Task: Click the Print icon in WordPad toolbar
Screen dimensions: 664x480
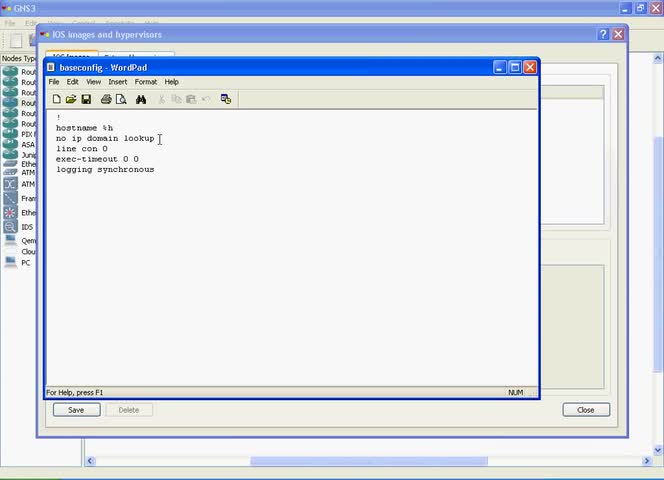Action: (106, 99)
